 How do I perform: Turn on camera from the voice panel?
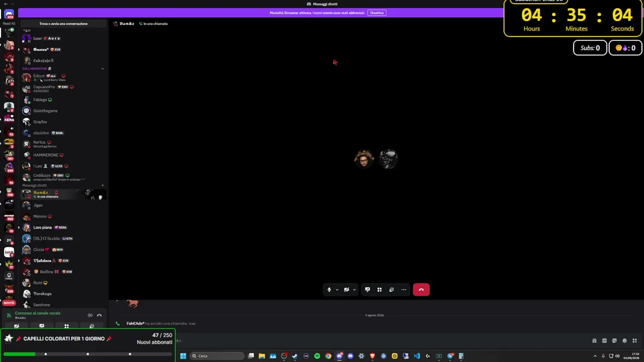17,326
